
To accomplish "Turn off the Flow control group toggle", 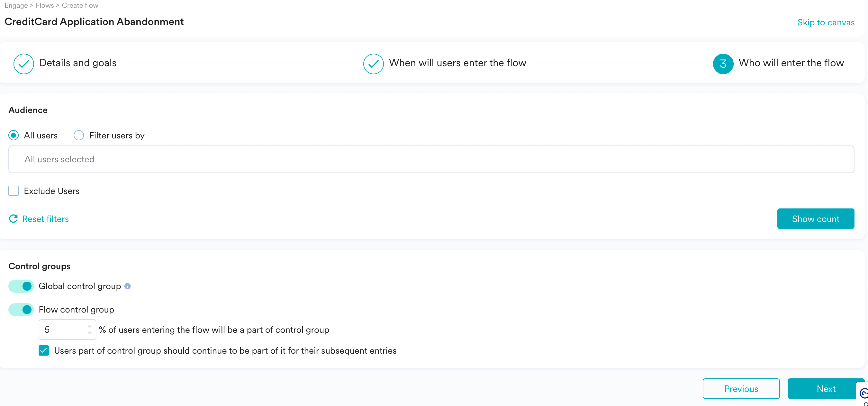I will [21, 309].
